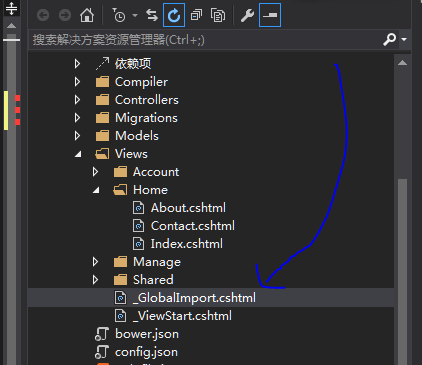This screenshot has height=365, width=422.
Task: Click the Forward navigation arrow in toolbar
Action: (x=65, y=15)
